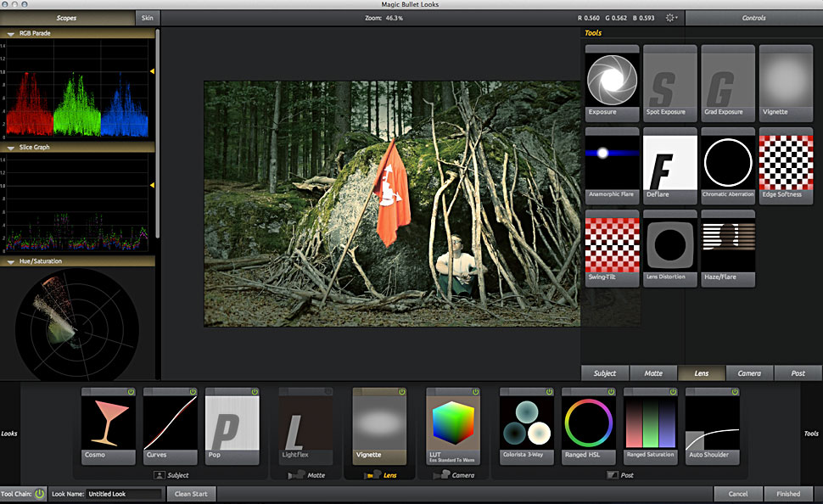823x504 pixels.
Task: Add the Swing-Tilt tool
Action: (612, 246)
